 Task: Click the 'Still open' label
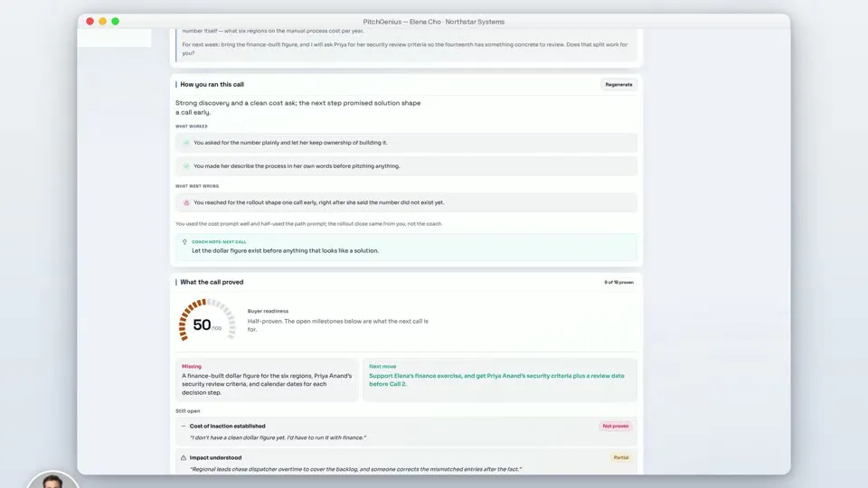tap(188, 411)
